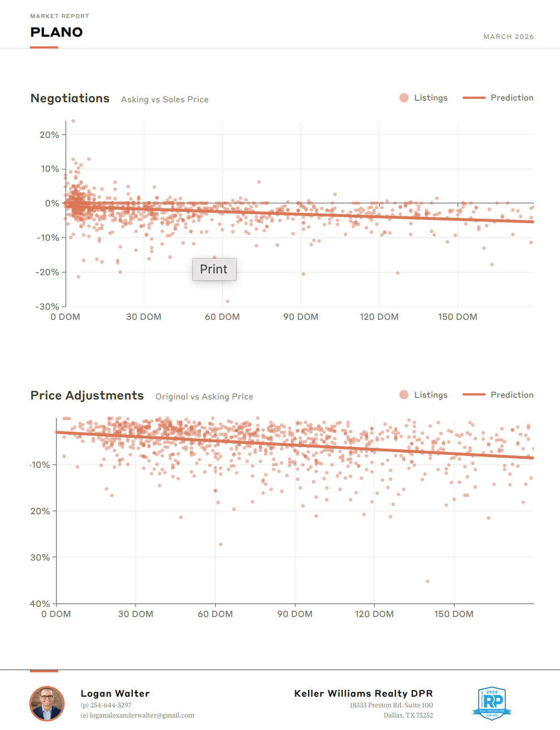
Task: Click the Print button
Action: 214,270
